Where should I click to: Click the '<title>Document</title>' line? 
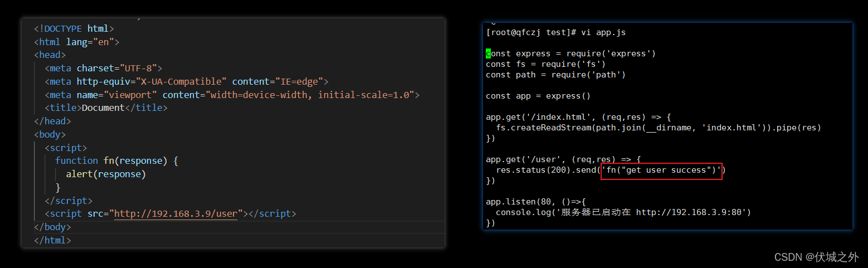click(x=106, y=108)
